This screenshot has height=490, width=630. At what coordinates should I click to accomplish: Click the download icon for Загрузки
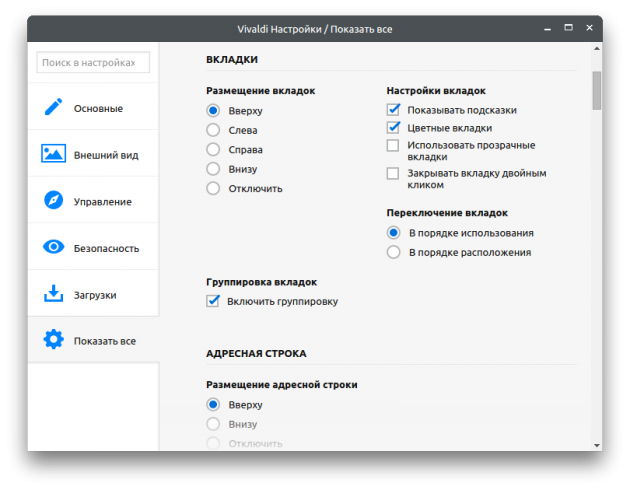pyautogui.click(x=53, y=294)
